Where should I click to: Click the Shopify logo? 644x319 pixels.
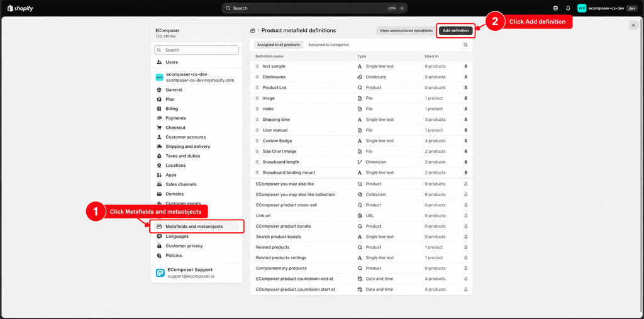pos(20,8)
